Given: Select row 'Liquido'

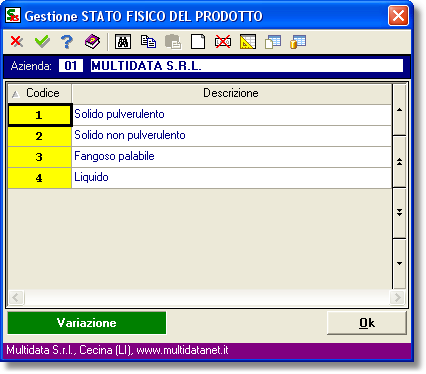Looking at the screenshot, I should [x=232, y=178].
